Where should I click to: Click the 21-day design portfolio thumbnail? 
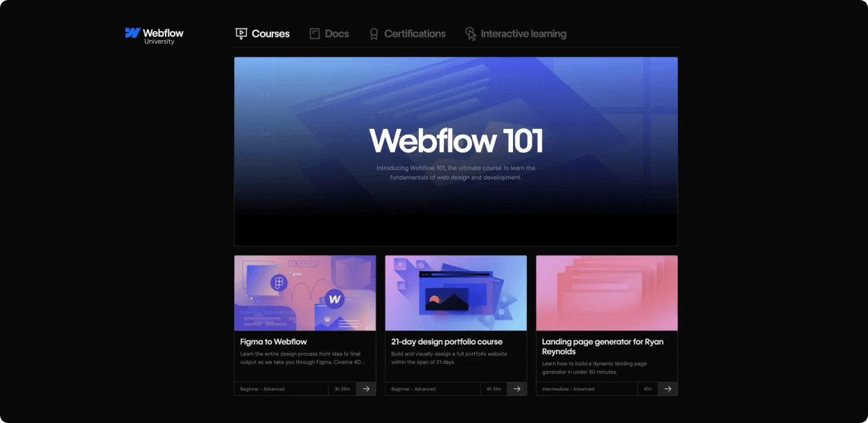click(456, 293)
